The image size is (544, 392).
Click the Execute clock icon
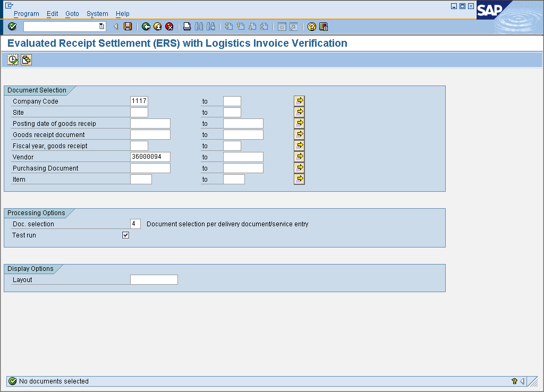click(13, 59)
